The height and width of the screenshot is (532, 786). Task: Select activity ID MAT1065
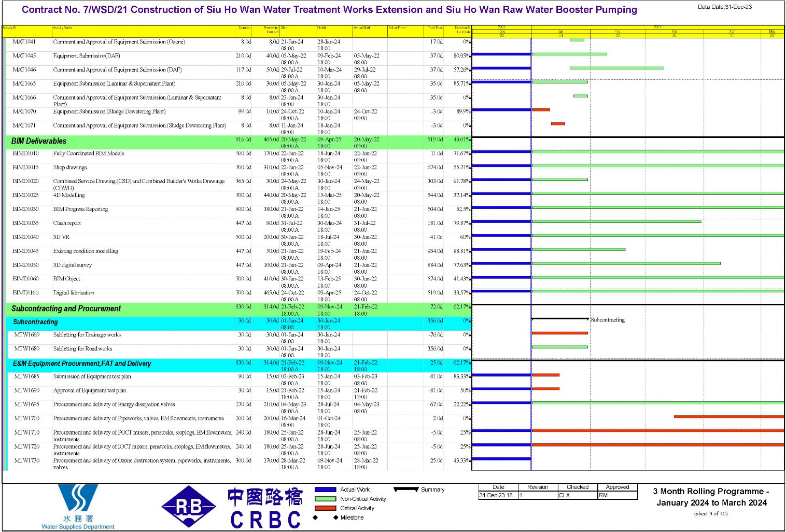tap(24, 83)
